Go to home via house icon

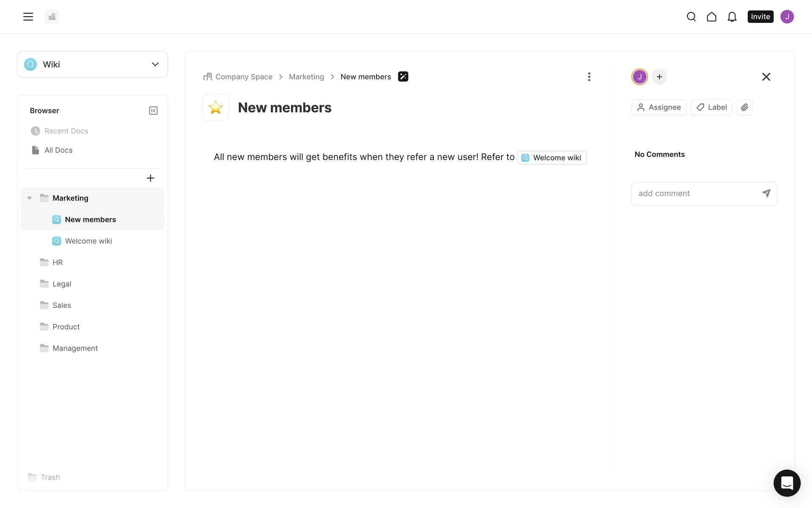(711, 17)
